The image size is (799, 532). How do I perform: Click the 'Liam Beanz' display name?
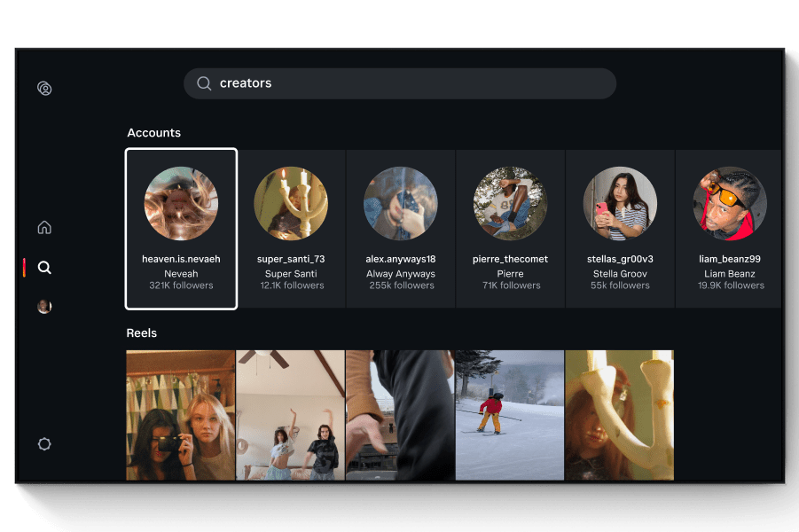click(x=730, y=274)
